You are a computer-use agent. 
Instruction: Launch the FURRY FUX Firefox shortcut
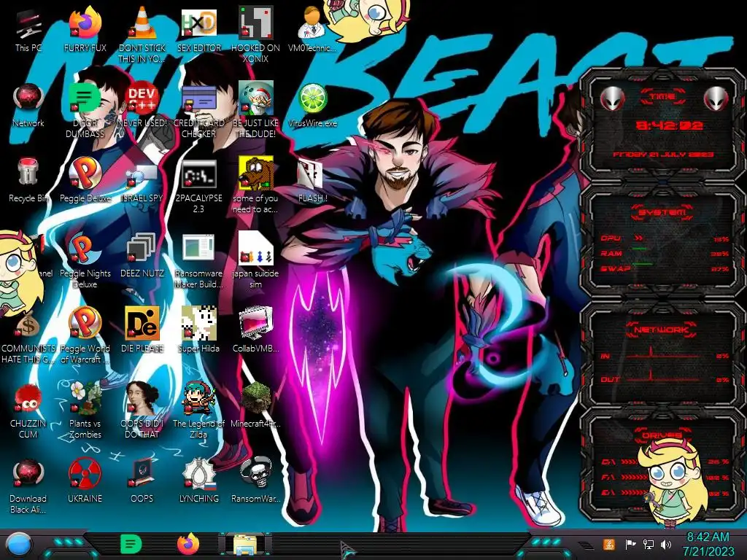click(85, 23)
